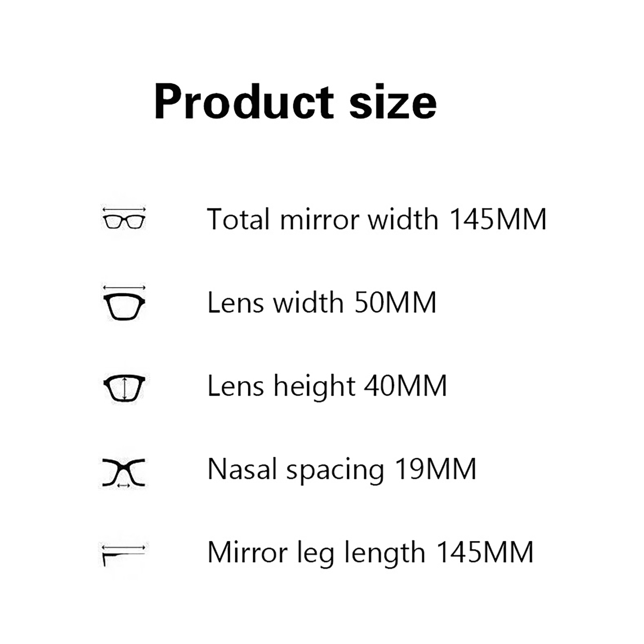Click the small arrow under the nose bridge icon
Viewport: 644px width, 644px height.
[123, 486]
